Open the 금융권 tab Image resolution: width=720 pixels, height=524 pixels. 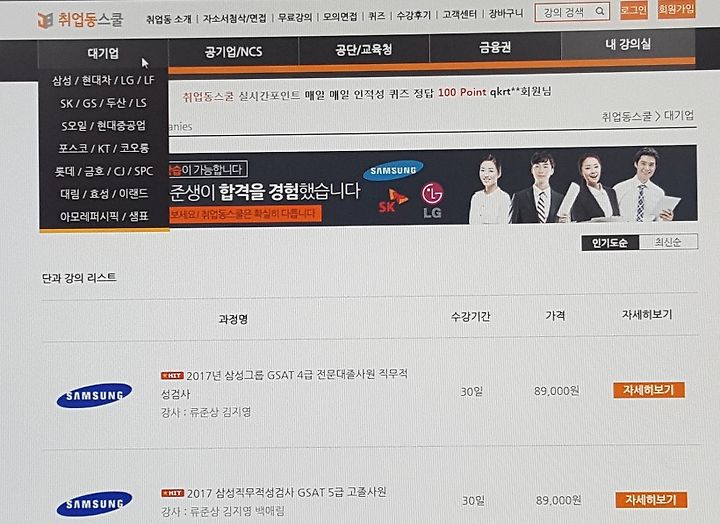coord(495,47)
